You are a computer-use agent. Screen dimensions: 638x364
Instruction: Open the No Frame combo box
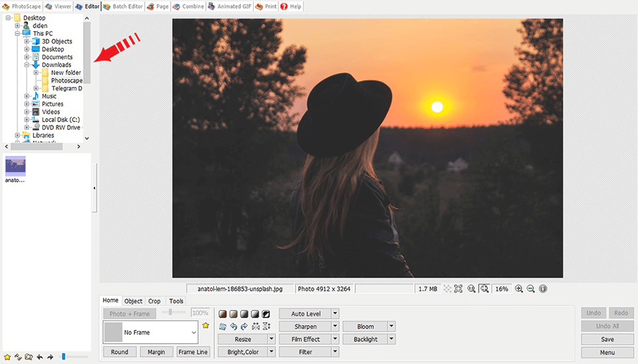(151, 332)
